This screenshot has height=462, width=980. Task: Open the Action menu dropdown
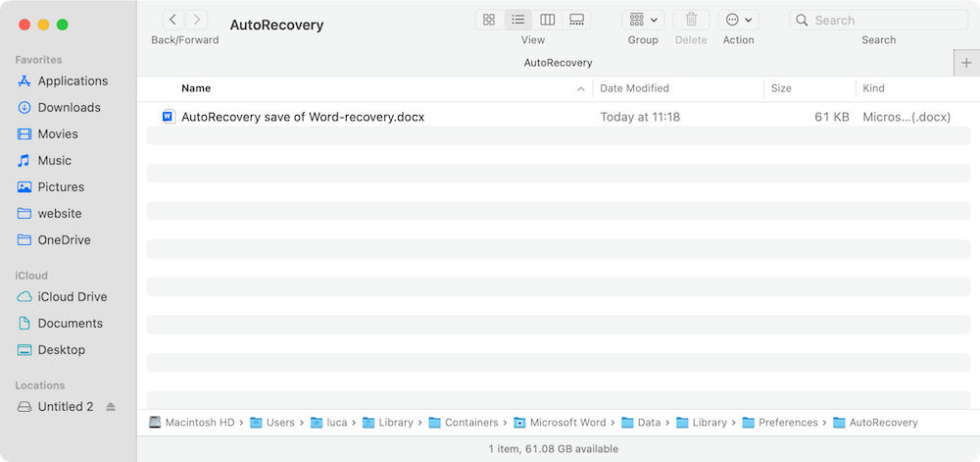[738, 20]
